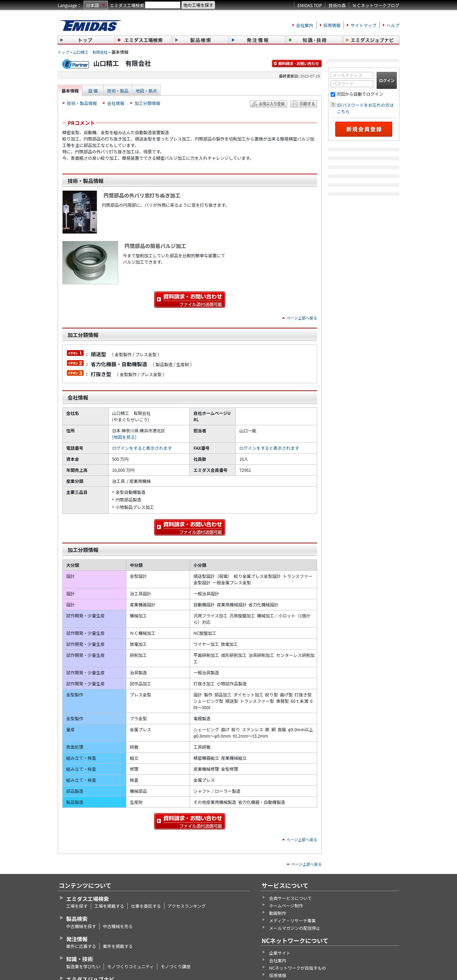Open the 製品検索 navigation menu
The width and height of the screenshot is (457, 980).
click(x=200, y=40)
